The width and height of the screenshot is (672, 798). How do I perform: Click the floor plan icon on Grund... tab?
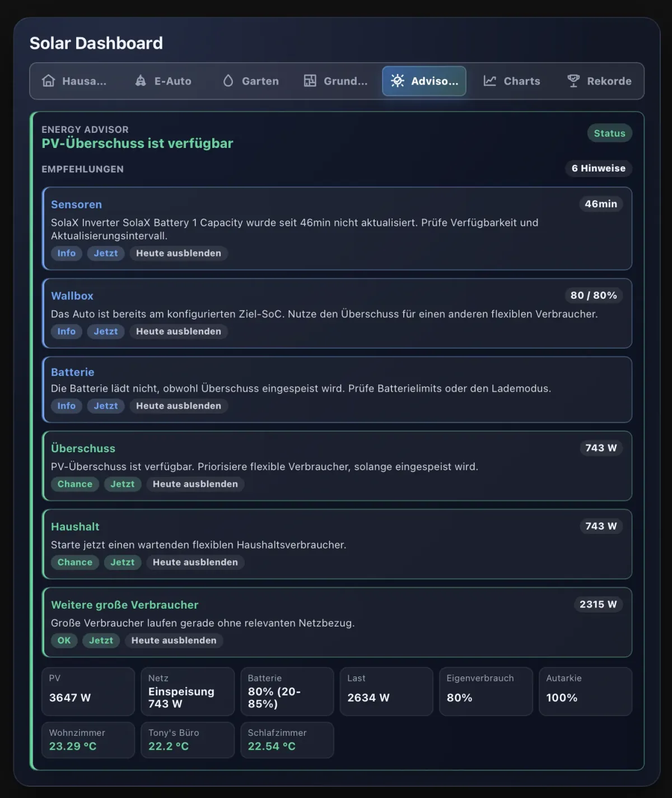coord(310,81)
